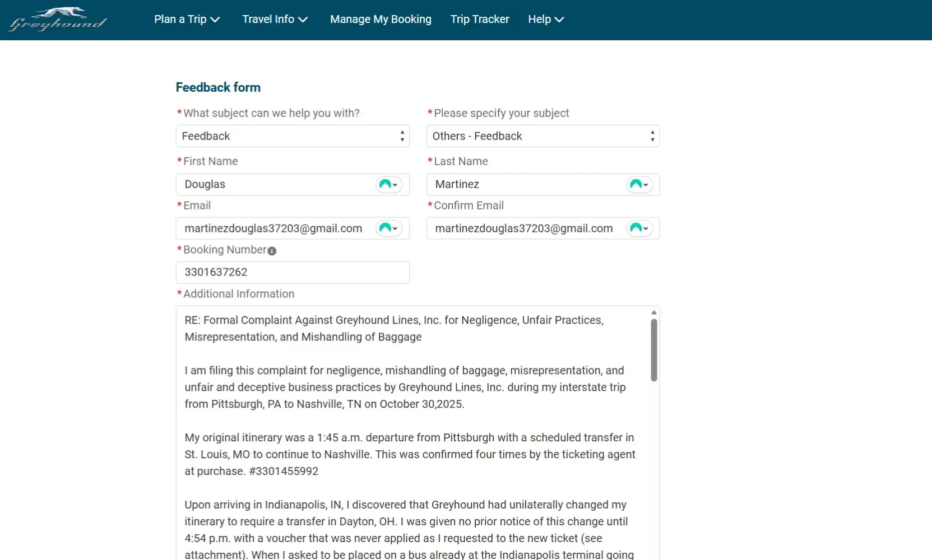Open the Trip Tracker page
Viewport: 932px width, 560px height.
tap(480, 20)
